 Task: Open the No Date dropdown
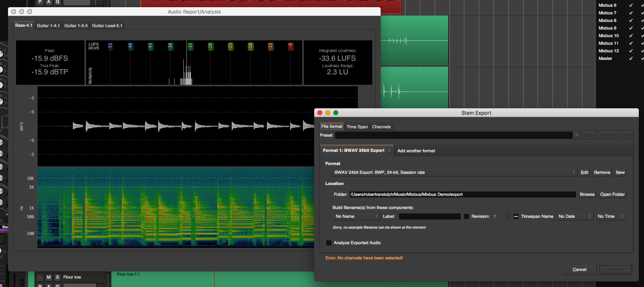click(x=574, y=216)
